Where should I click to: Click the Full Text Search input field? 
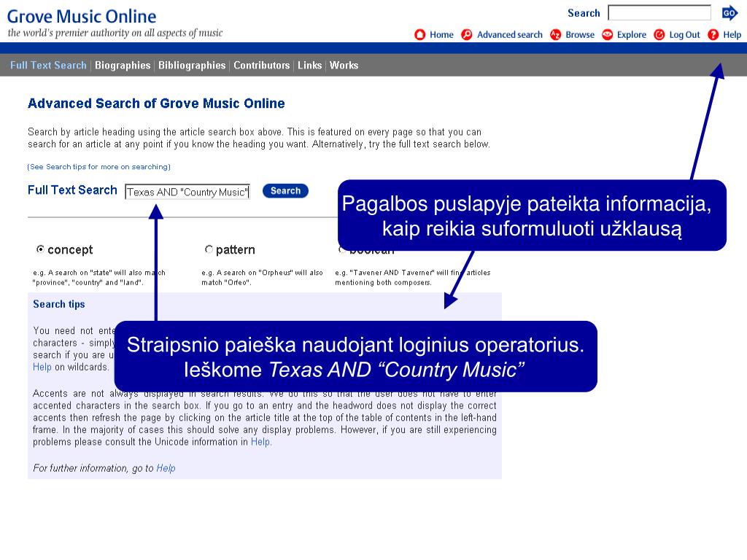tap(187, 192)
